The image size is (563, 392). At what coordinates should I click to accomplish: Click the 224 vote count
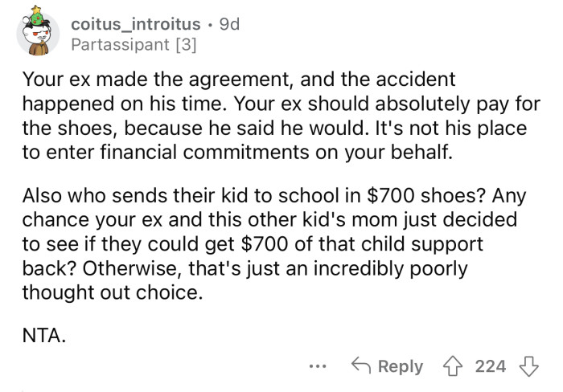click(x=490, y=366)
